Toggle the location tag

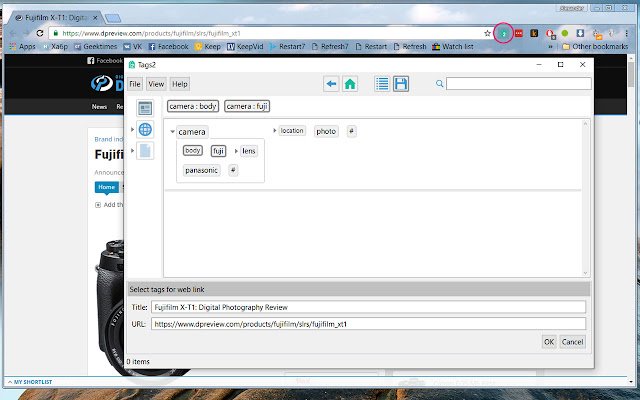pyautogui.click(x=292, y=131)
